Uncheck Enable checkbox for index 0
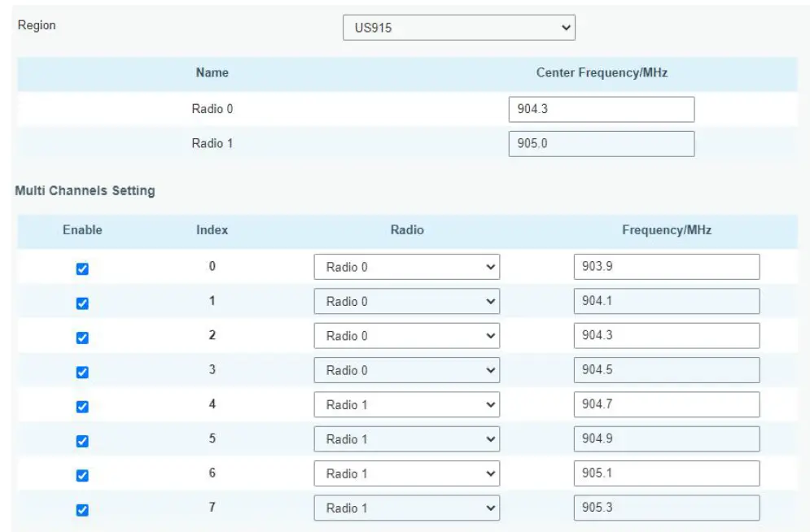Viewport: 810px width, 532px height. click(x=82, y=268)
